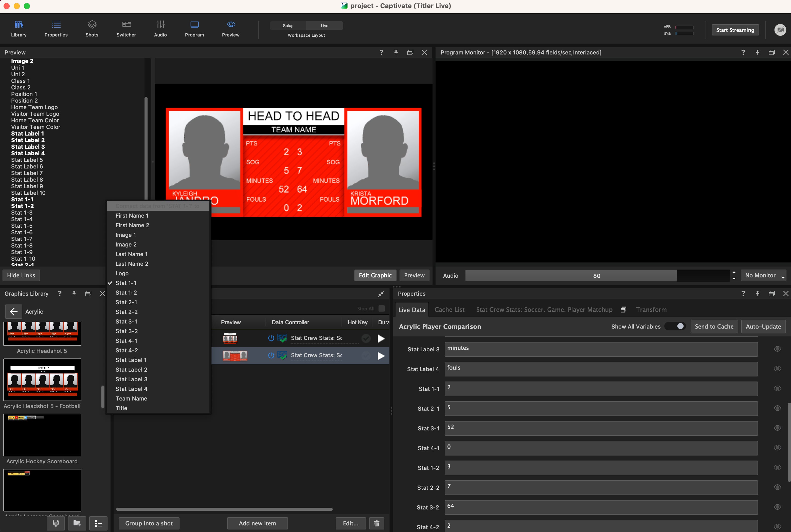Viewport: 791px width, 532px height.
Task: Play the second Stat Crew Stats row
Action: [381, 356]
